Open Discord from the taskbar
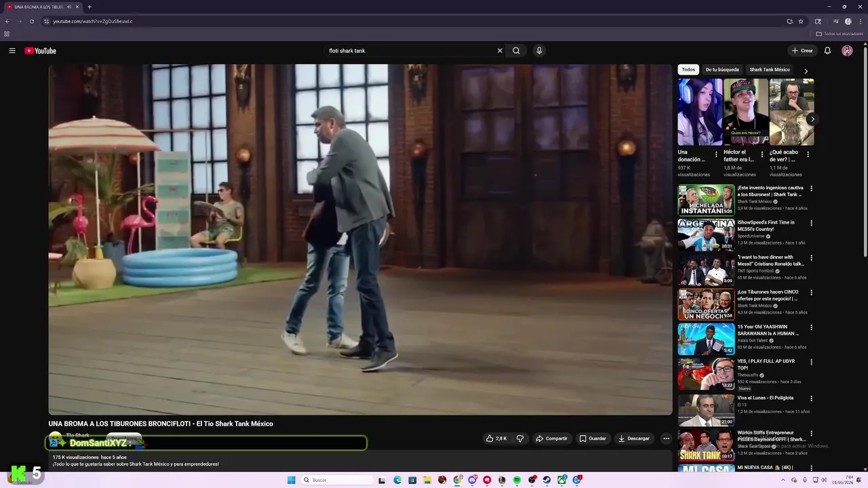Screen dimensions: 868x488 click(x=472, y=480)
